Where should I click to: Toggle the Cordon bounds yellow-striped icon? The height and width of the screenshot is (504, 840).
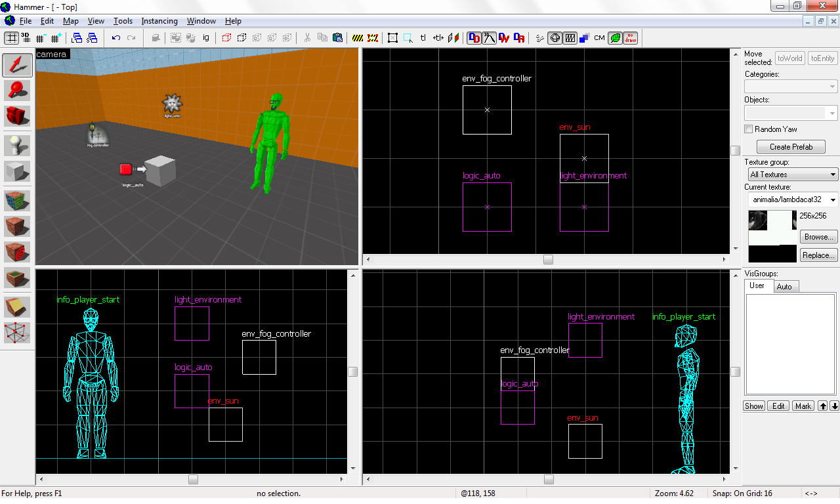coord(358,38)
